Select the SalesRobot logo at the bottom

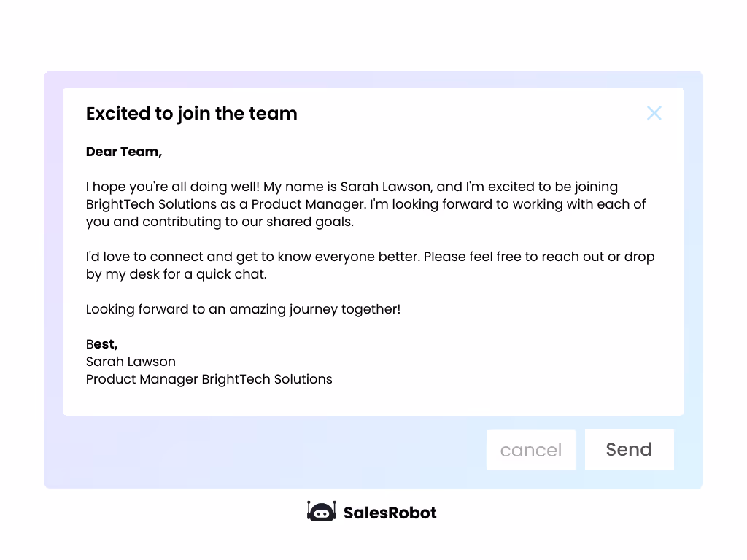click(x=371, y=512)
